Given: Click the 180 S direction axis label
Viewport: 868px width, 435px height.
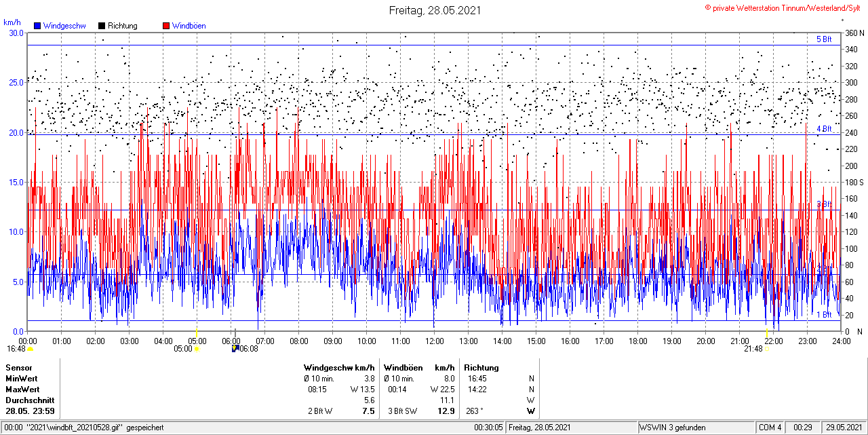Looking at the screenshot, I should (x=854, y=182).
